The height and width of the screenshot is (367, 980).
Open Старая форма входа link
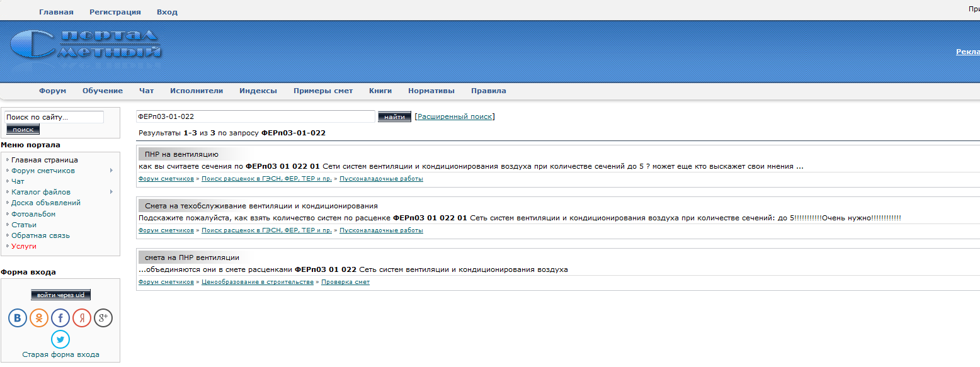point(60,354)
